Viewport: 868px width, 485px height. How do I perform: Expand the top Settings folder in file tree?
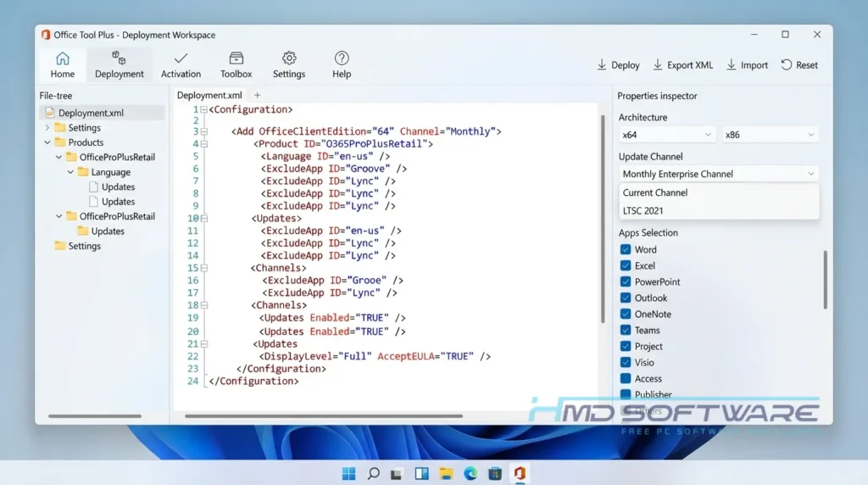pyautogui.click(x=47, y=127)
